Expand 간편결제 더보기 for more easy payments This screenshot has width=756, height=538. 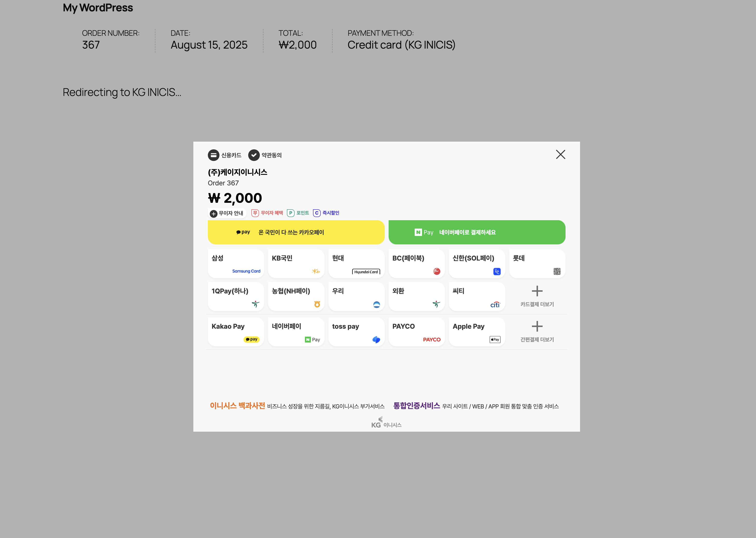[x=537, y=332]
